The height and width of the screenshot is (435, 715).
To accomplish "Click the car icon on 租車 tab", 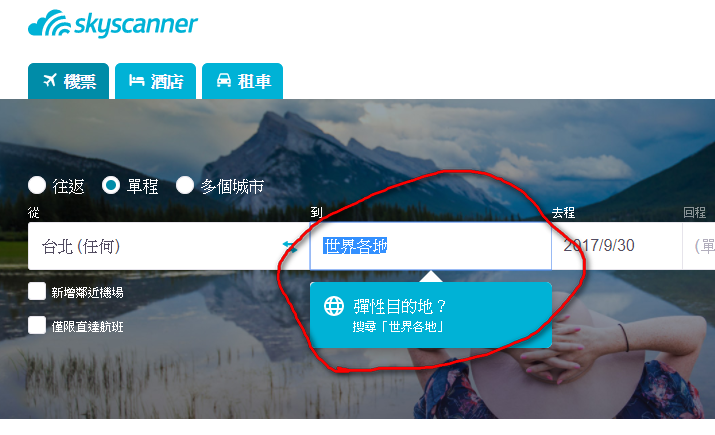I will (223, 80).
